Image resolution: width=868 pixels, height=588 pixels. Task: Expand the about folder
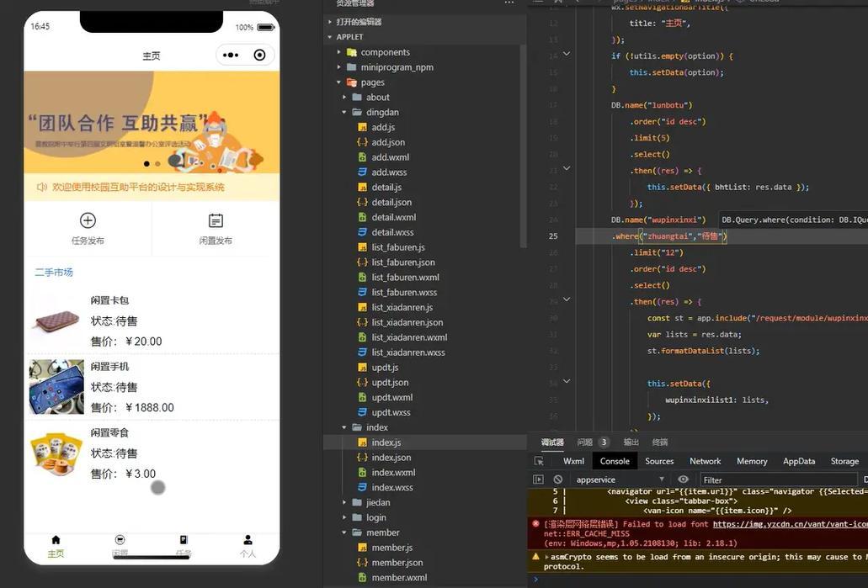coord(344,97)
